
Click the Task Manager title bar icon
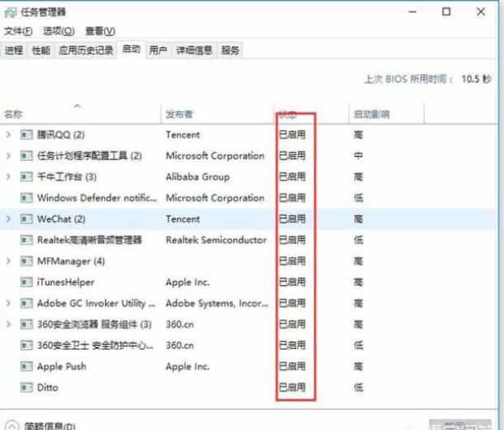(11, 12)
